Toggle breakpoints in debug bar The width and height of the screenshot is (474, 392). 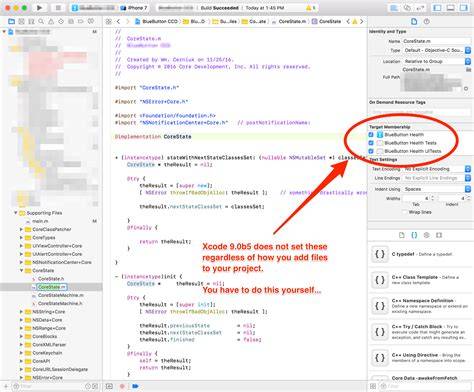click(135, 386)
